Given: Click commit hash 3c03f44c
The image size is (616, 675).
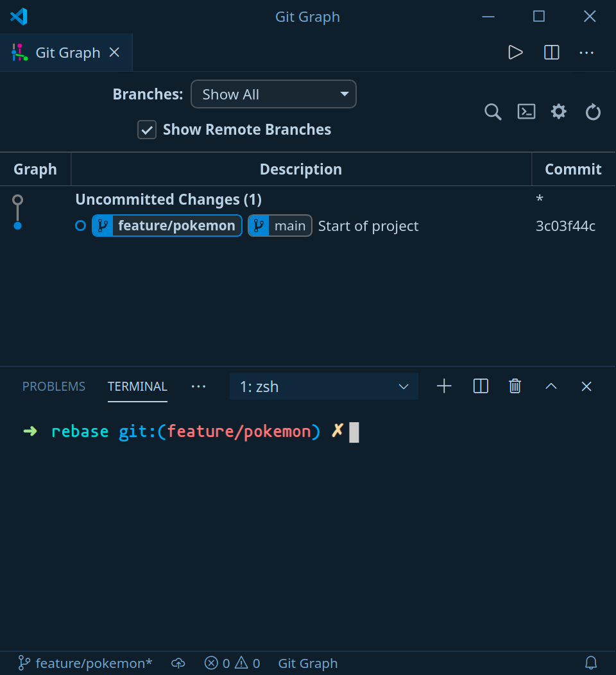Looking at the screenshot, I should (565, 226).
